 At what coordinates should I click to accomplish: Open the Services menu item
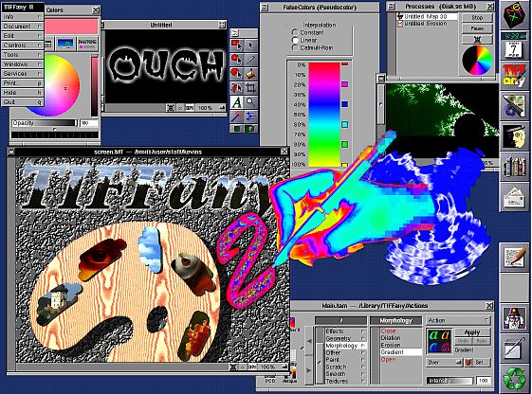click(x=23, y=74)
